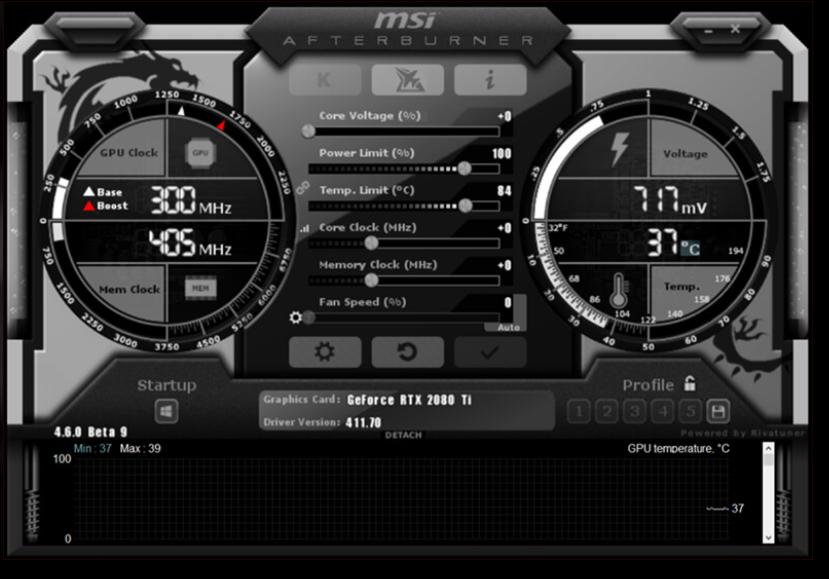Viewport: 829px width, 579px height.
Task: Click the monitor graph scroll up arrow
Action: click(768, 449)
